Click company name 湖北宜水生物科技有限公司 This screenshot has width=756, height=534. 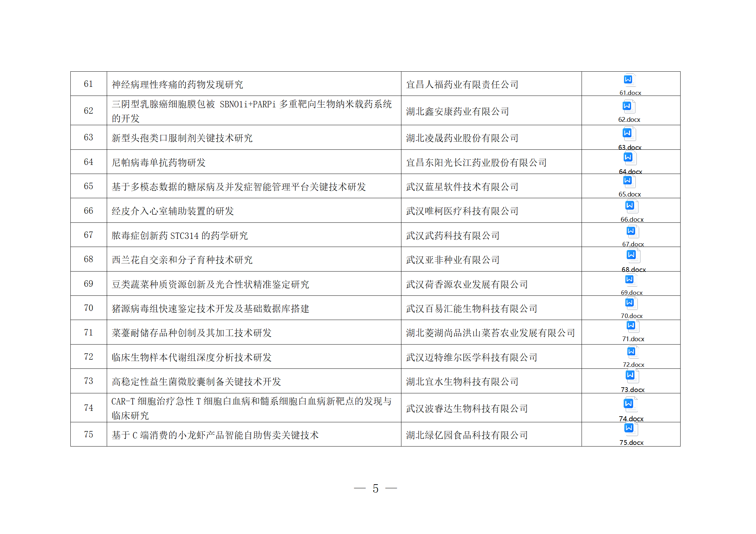click(462, 382)
